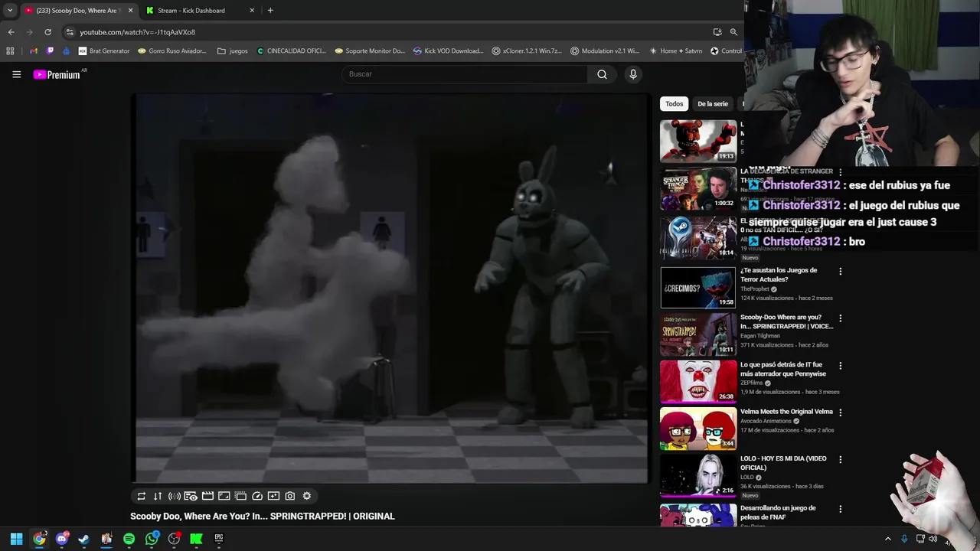Open LOLO - HOY ES MI DIA video
The image size is (980, 551).
point(783,463)
